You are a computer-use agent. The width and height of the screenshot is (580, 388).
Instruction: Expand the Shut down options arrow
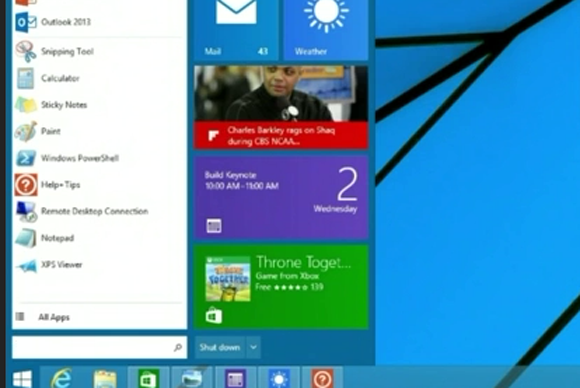tap(253, 347)
